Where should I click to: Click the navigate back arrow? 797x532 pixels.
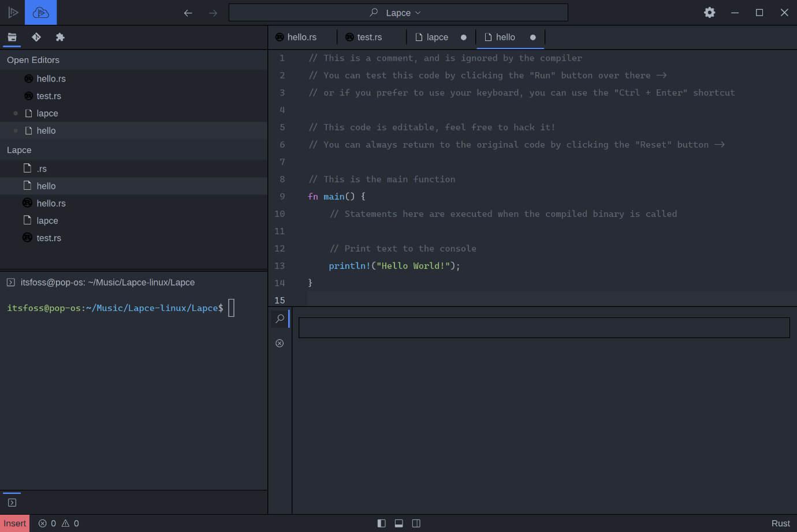188,12
